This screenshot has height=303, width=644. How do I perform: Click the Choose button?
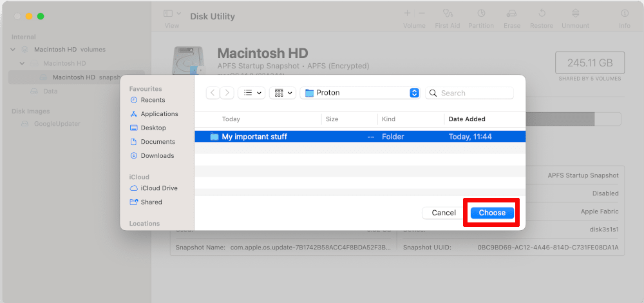pos(492,213)
